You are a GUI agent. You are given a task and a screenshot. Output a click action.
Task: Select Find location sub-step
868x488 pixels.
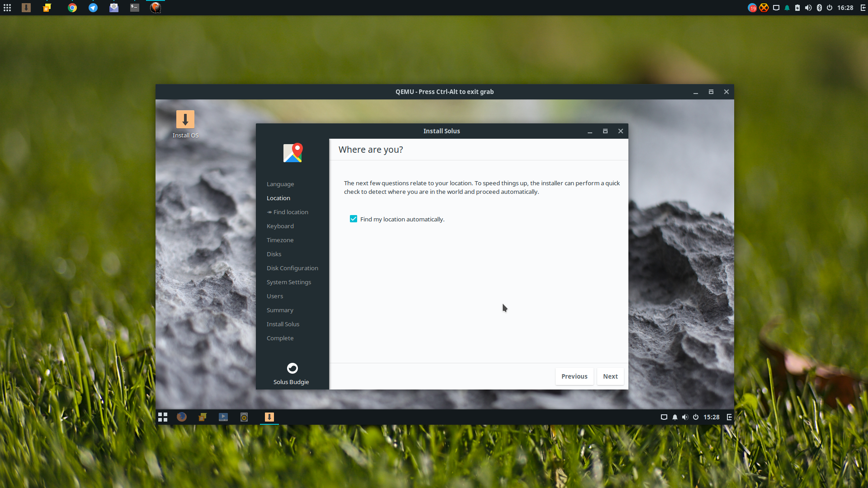pyautogui.click(x=288, y=212)
